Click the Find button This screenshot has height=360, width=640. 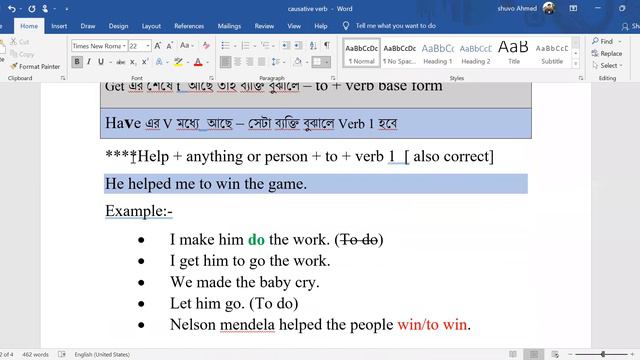tap(603, 41)
